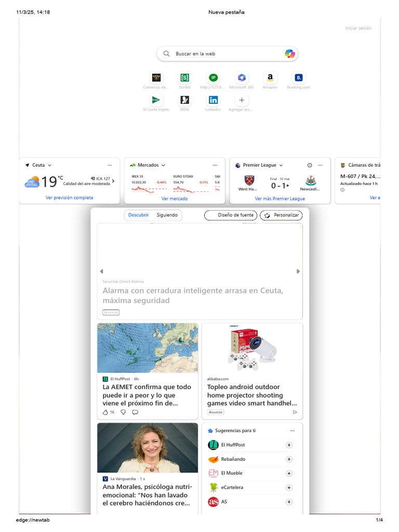Viewport: 399px width, 532px height.
Task: Follow eCartelera with plus button
Action: (289, 488)
